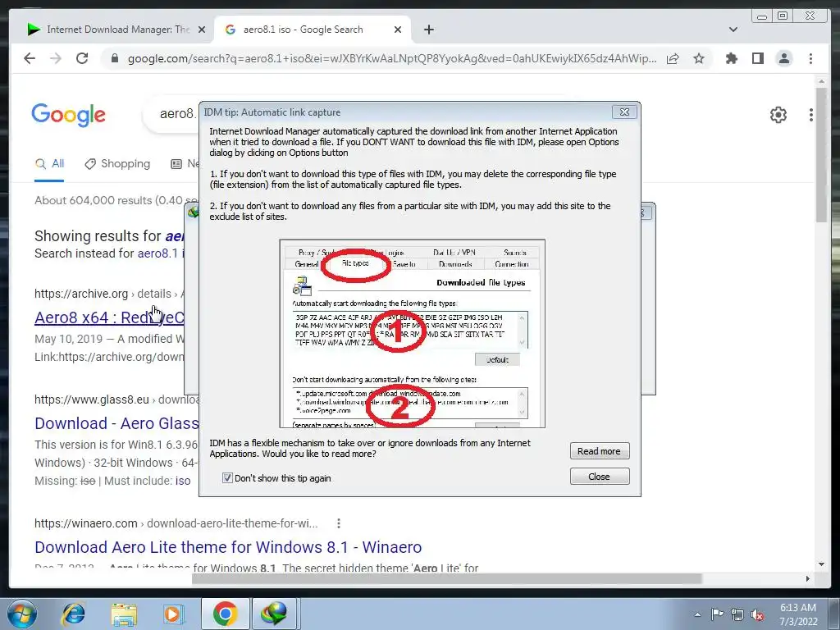Screen dimensions: 840x630
Task: Close the Internet Download Manager tab
Action: click(x=202, y=30)
